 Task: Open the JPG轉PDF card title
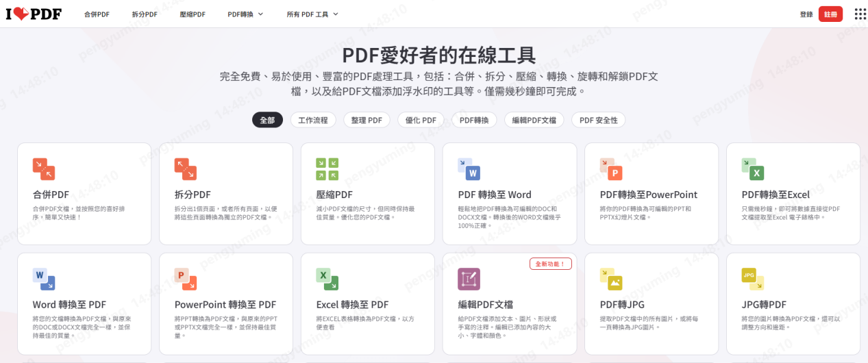pyautogui.click(x=764, y=304)
